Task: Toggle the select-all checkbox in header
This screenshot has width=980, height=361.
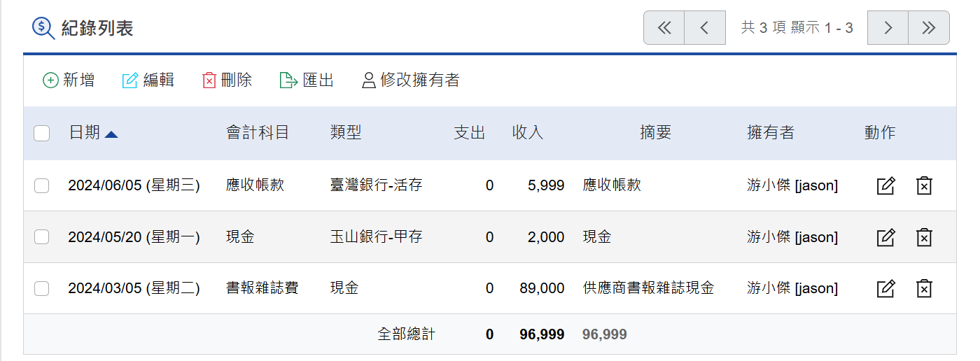Action: click(42, 133)
